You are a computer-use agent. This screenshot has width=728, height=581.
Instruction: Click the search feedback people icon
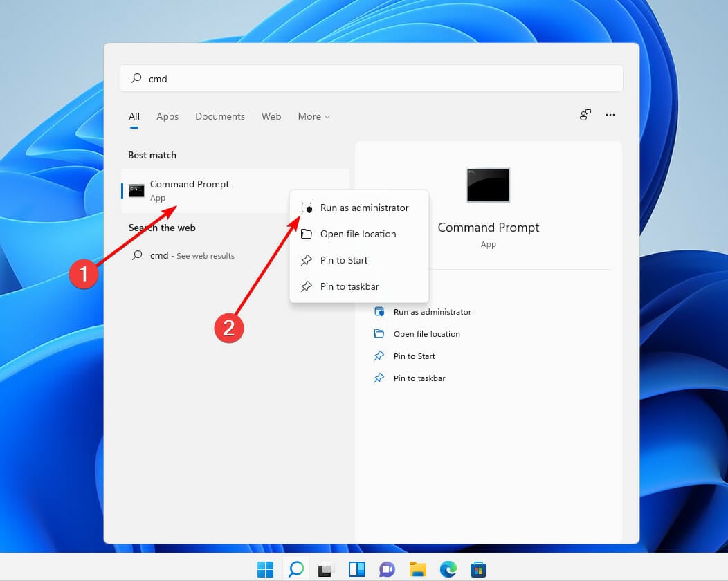[585, 115]
